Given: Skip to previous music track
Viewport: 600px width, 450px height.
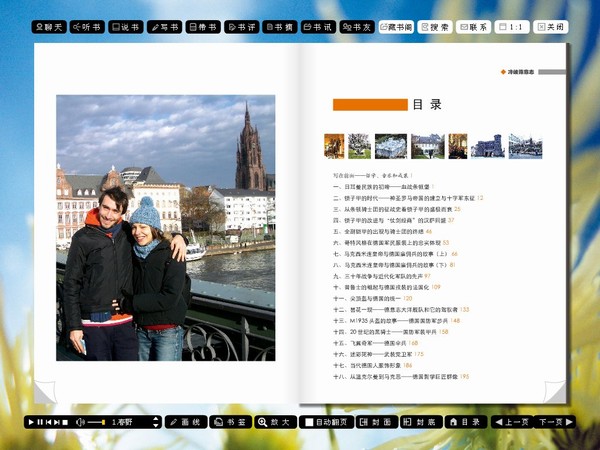Looking at the screenshot, I should point(48,422).
